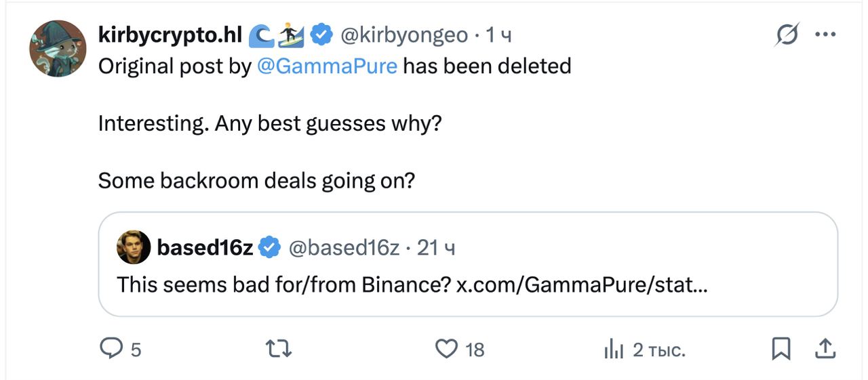
Task: Share the post via the upload arrow icon
Action: coord(824,349)
